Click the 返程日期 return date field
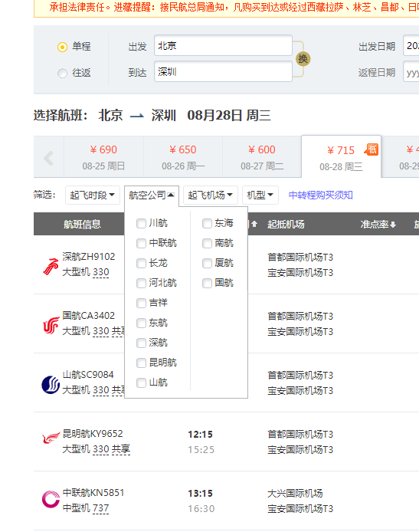419x532 pixels. pyautogui.click(x=411, y=71)
